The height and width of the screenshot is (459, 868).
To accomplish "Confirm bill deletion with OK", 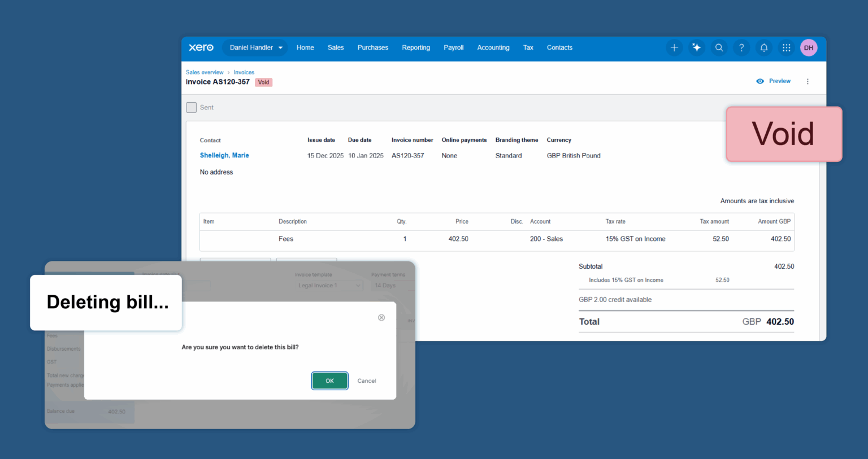I will [x=330, y=381].
